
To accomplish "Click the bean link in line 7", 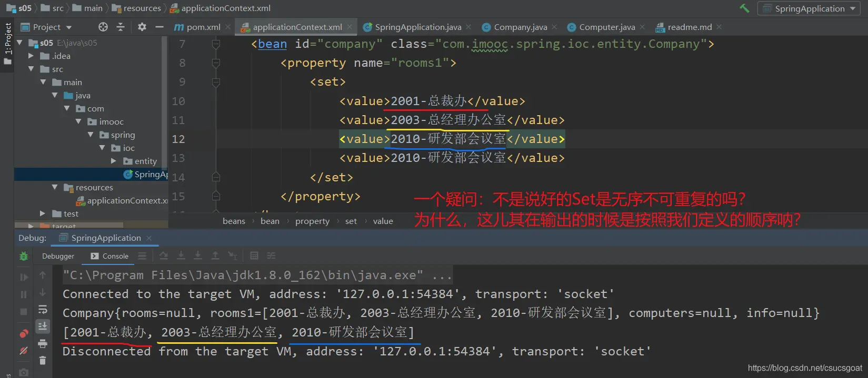I will [272, 44].
